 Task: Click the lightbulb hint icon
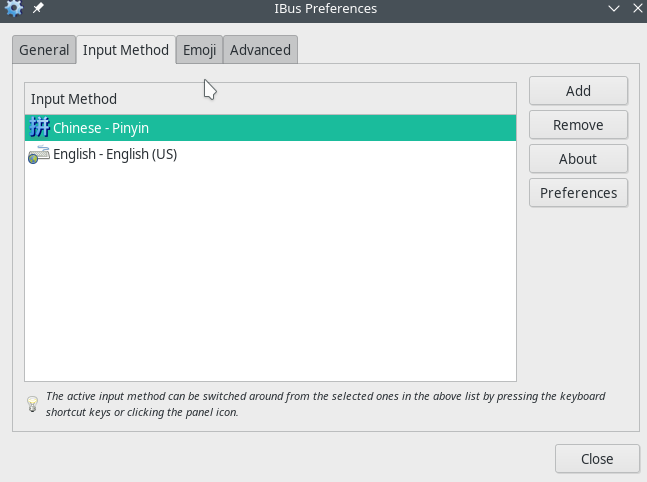pos(33,404)
